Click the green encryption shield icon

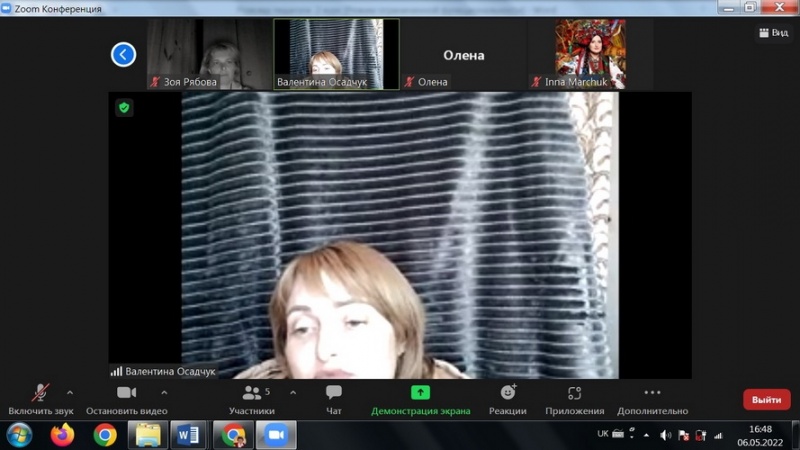pyautogui.click(x=124, y=107)
